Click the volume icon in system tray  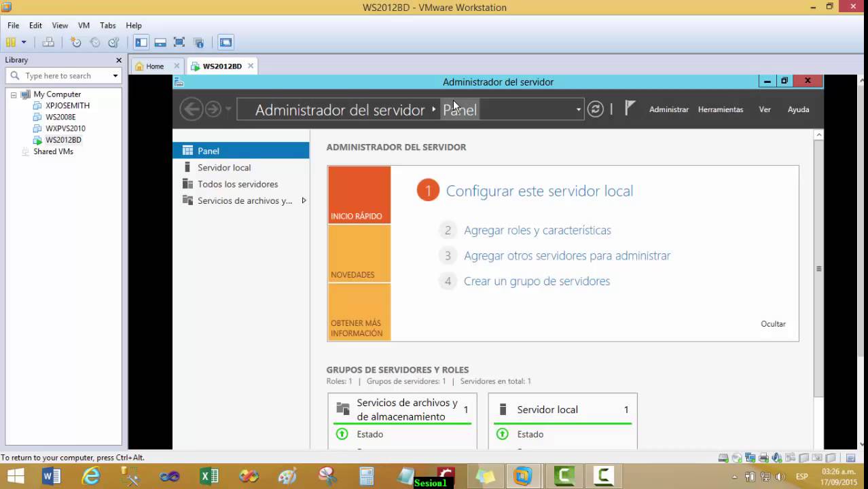780,476
